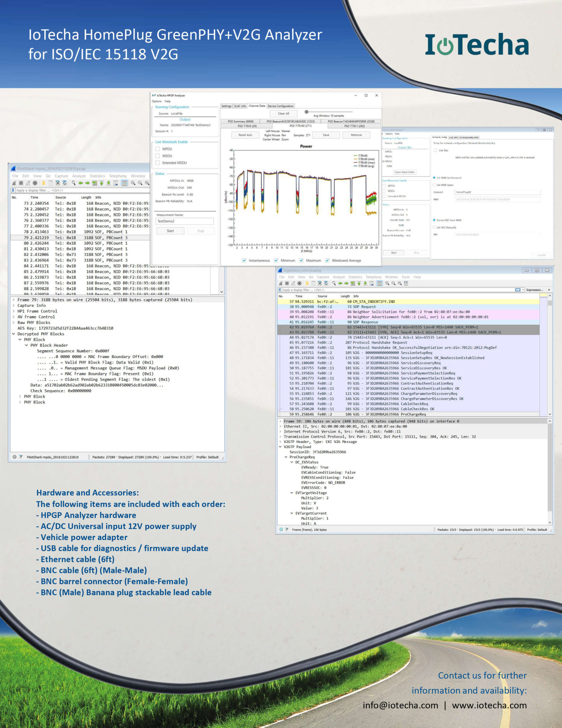This screenshot has height=728, width=562.
Task: Click Save file icon in v2gsession window
Action: coord(313,283)
